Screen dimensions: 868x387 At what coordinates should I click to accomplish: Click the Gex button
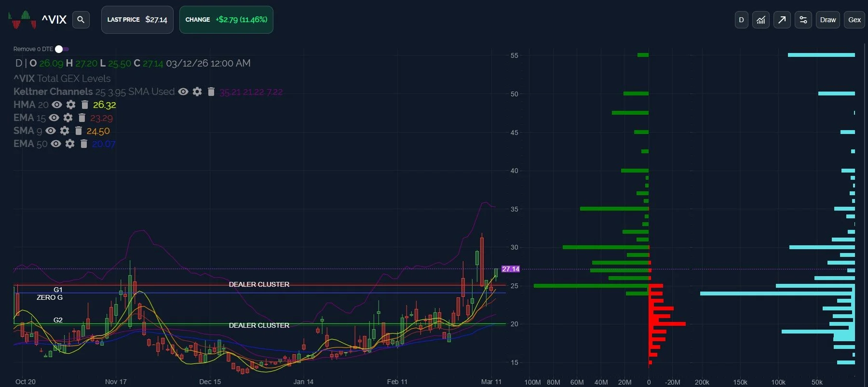(x=854, y=20)
